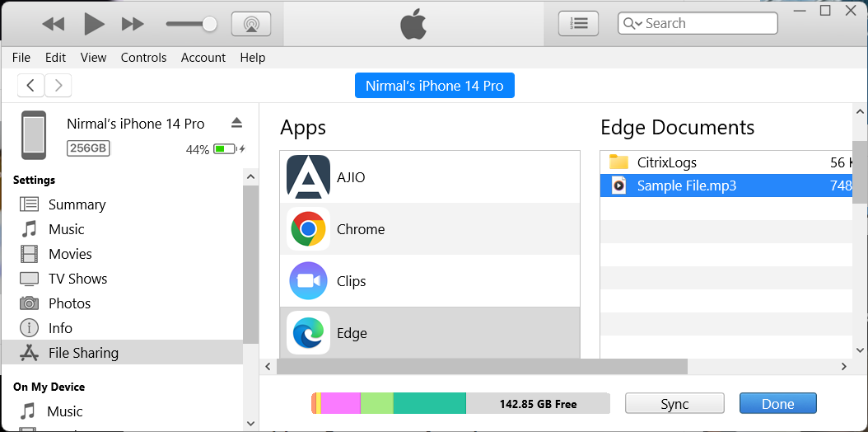Open the Help menu
Viewport: 868px width, 432px height.
[x=253, y=58]
